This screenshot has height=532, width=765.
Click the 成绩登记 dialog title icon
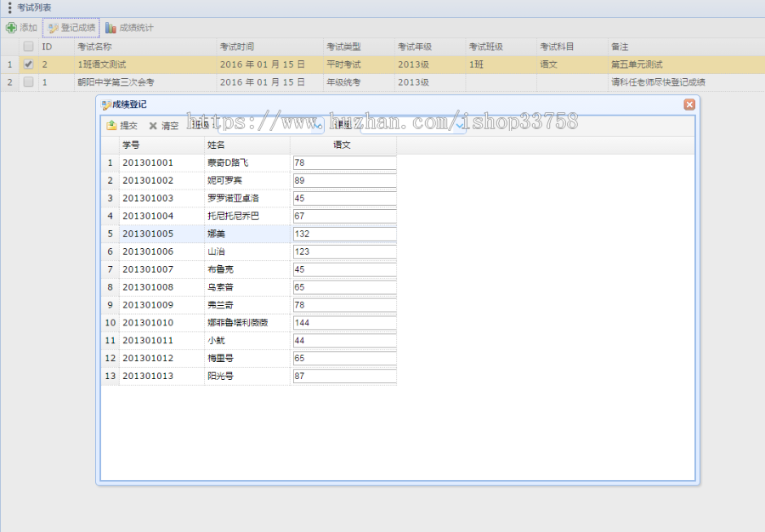106,105
